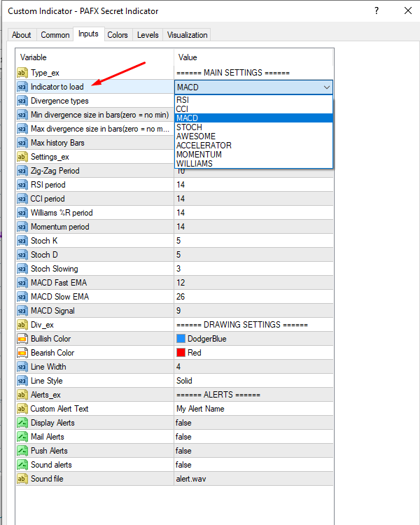Choose WILLIAMS from the indicator list

click(x=253, y=163)
